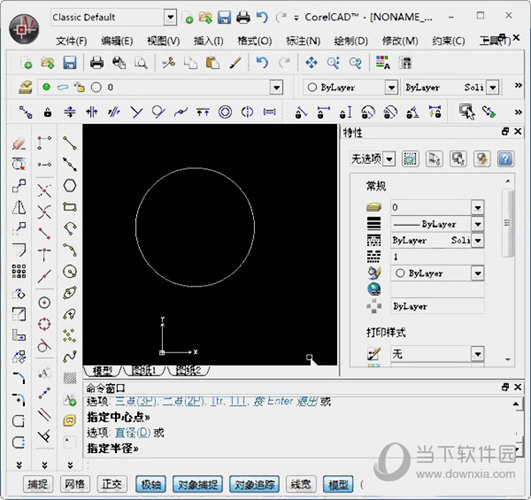Click the Cut scissors icon
The width and height of the screenshot is (531, 500).
pos(168,63)
